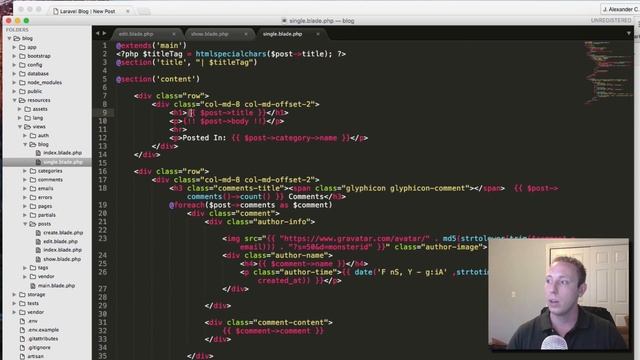The width and height of the screenshot is (640, 360).
Task: Click the posts folder icon
Action: point(33,224)
